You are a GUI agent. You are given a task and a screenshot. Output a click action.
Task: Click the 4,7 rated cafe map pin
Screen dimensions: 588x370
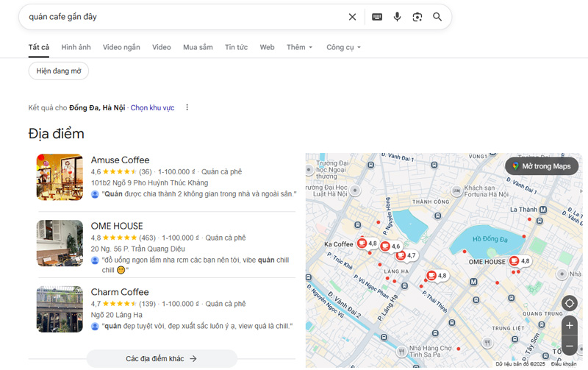tap(401, 255)
